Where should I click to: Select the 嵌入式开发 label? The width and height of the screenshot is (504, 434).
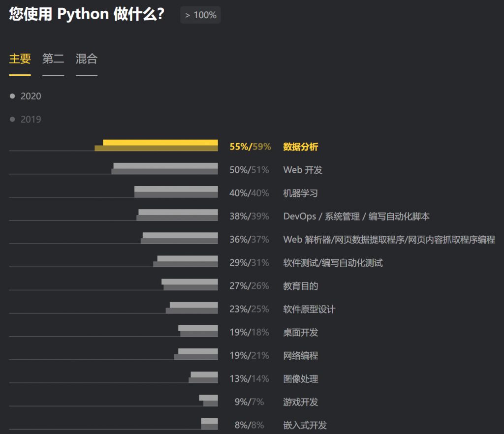(305, 425)
